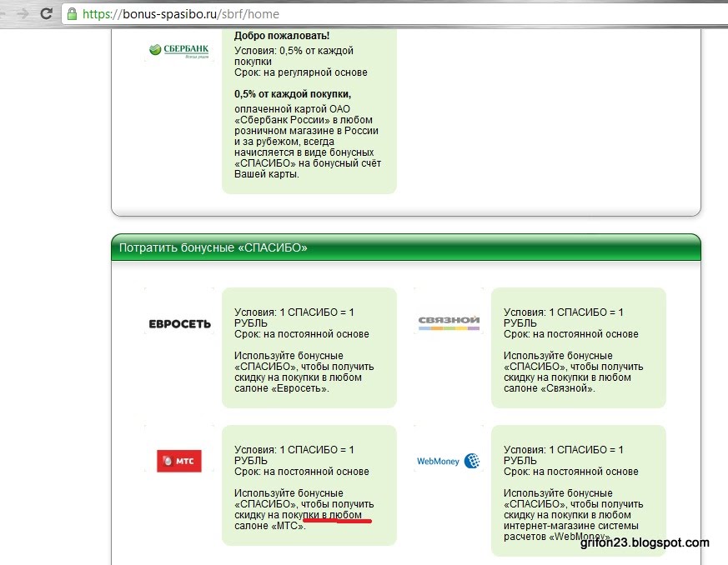This screenshot has height=565, width=728.
Task: Click the Связной offer description card
Action: pos(579,347)
